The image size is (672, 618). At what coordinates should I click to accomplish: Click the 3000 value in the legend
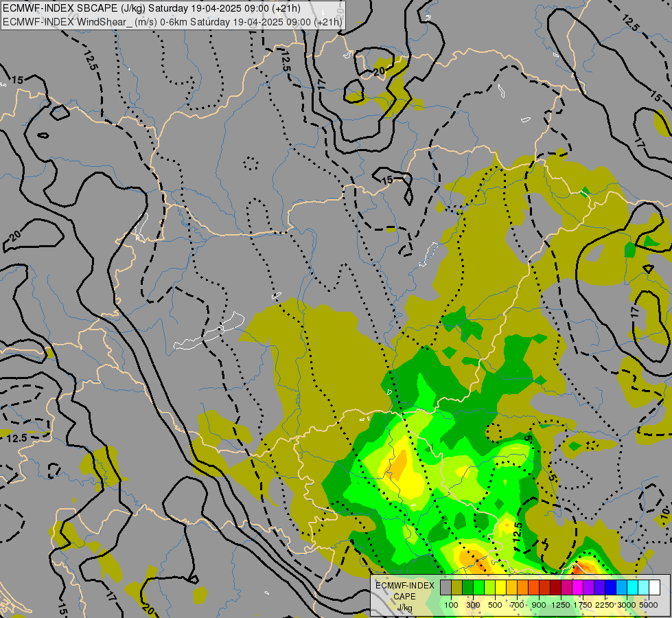point(627,605)
